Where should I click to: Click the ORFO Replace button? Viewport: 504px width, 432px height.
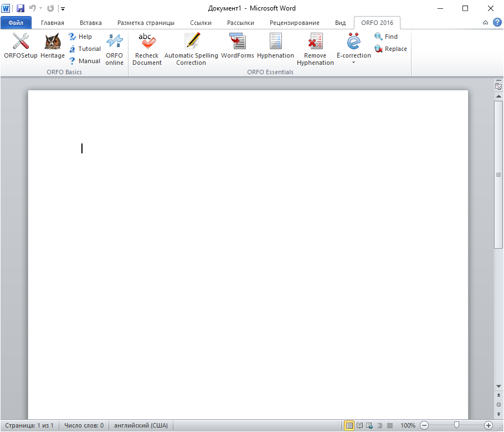pos(390,49)
